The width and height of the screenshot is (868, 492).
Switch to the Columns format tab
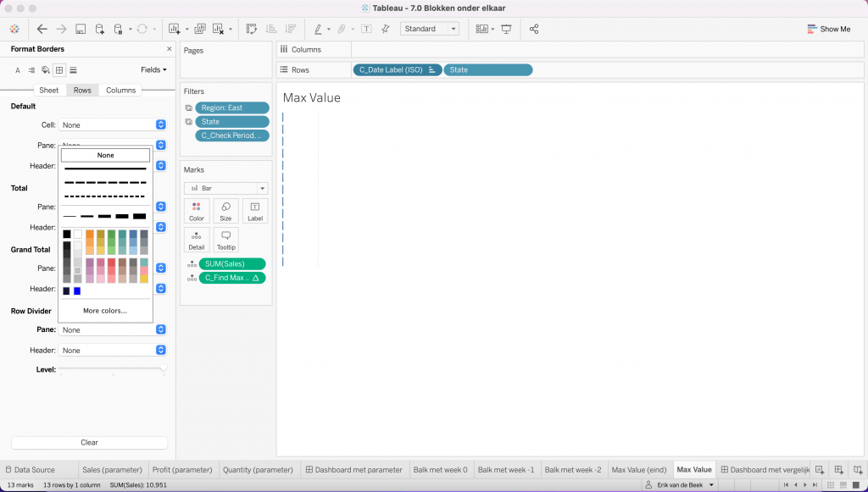click(120, 91)
